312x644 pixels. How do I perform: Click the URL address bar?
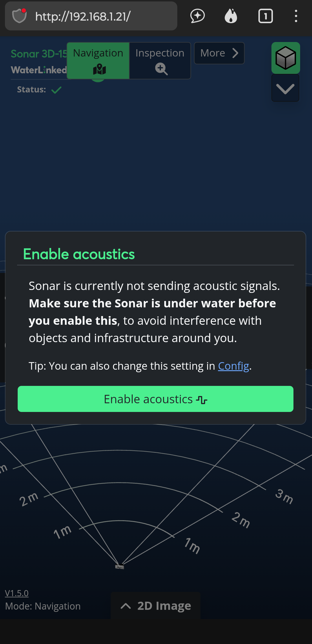(x=91, y=16)
